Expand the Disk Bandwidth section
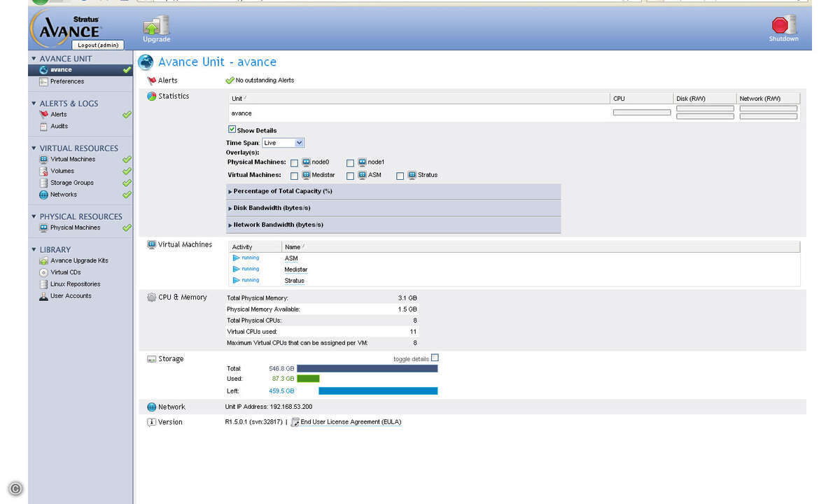This screenshot has width=840, height=504. 272,208
